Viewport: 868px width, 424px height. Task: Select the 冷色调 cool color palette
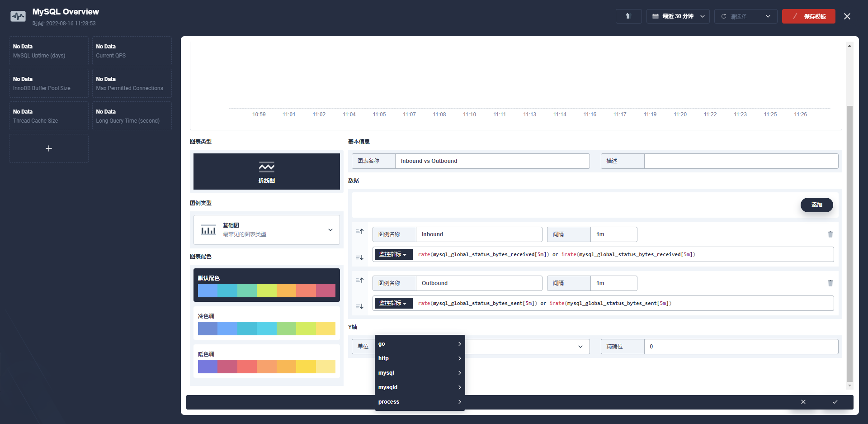267,323
